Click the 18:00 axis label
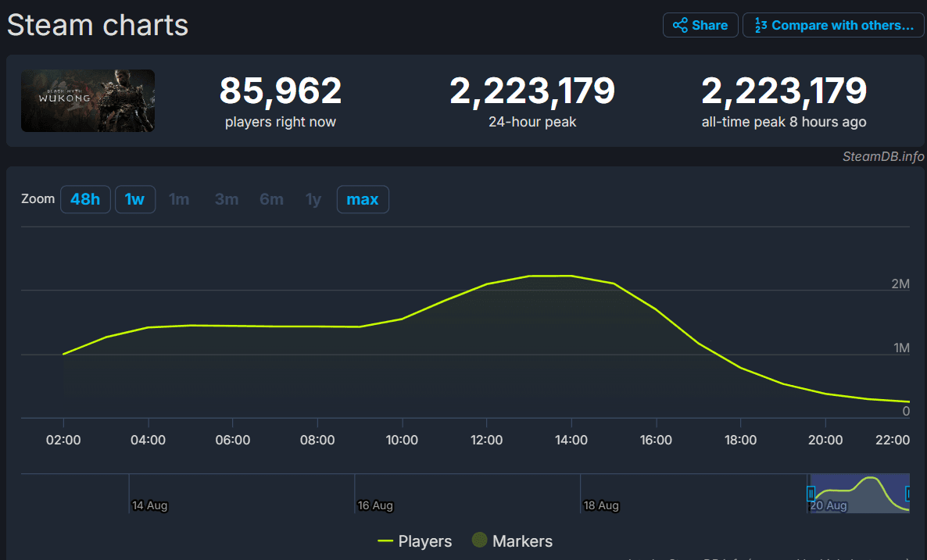This screenshot has width=927, height=560. pos(741,440)
